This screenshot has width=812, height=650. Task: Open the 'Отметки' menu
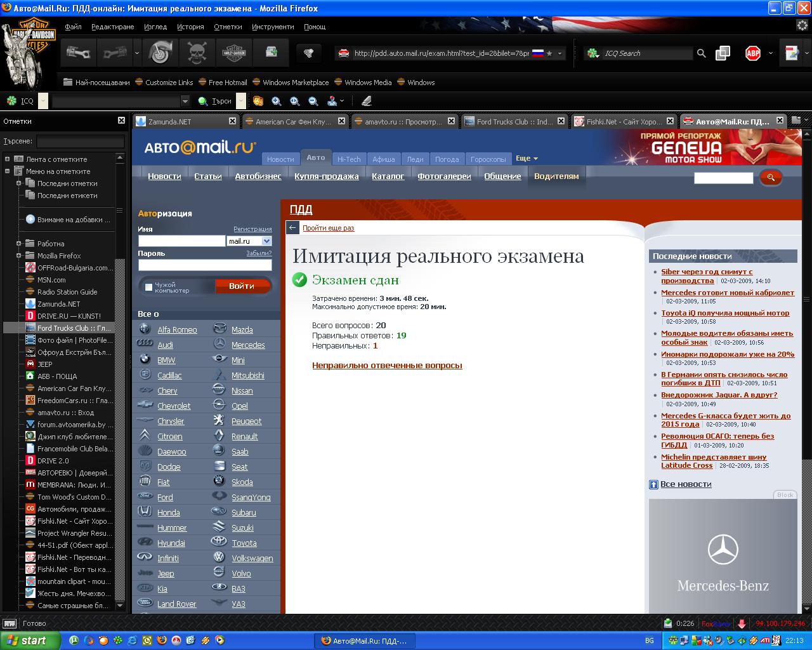[228, 27]
